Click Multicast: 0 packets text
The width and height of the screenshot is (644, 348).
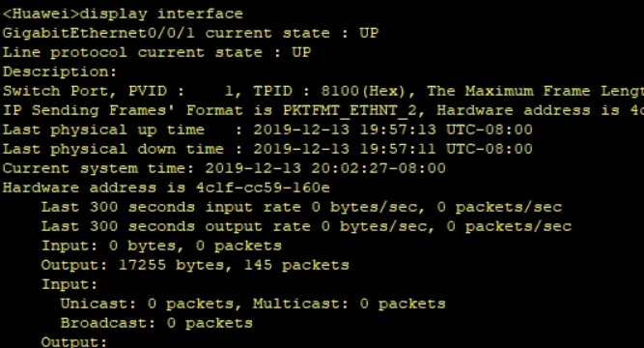pyautogui.click(x=350, y=304)
